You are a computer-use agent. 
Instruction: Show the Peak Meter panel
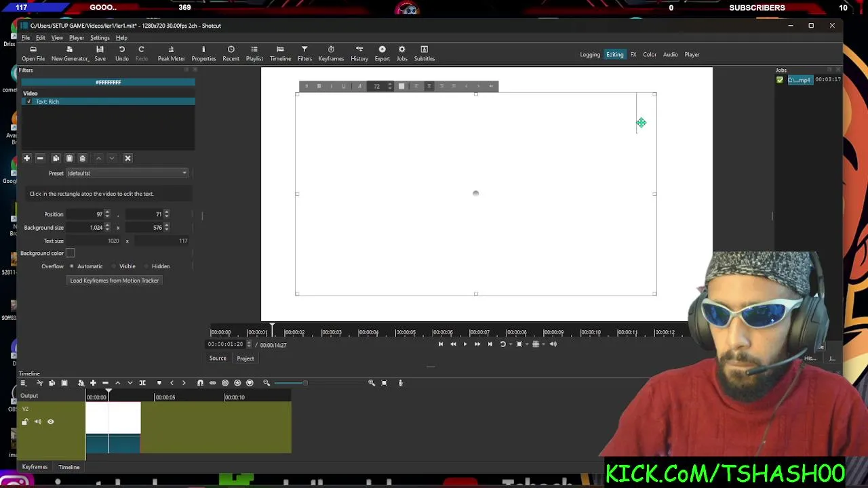(x=171, y=54)
